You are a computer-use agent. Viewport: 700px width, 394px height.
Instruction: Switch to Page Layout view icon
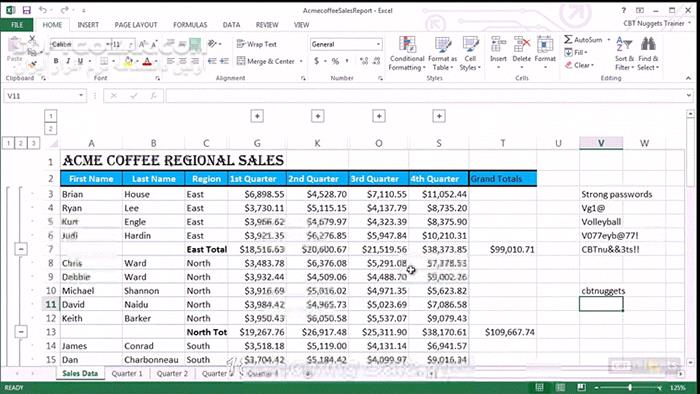[x=560, y=387]
